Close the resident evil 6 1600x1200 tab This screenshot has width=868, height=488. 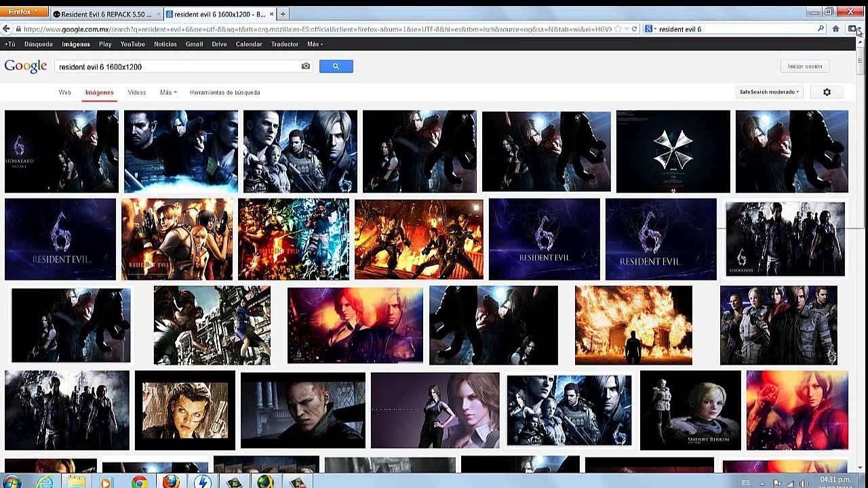coord(271,14)
